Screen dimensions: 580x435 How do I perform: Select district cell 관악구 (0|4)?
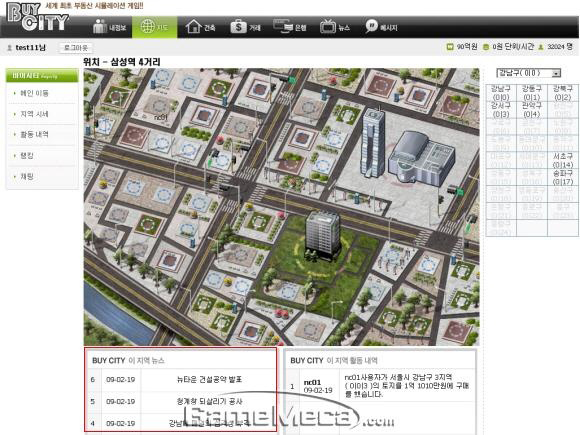pos(532,110)
